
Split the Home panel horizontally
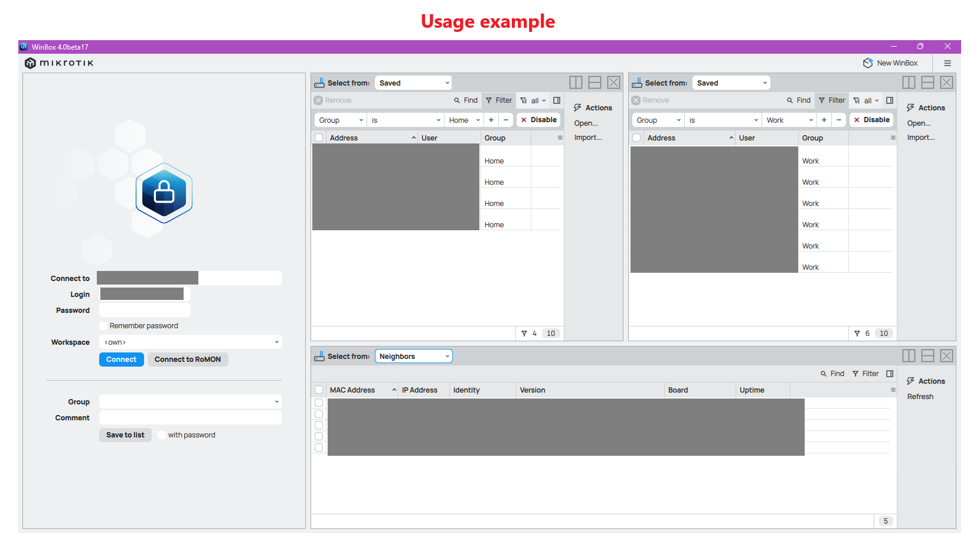[x=594, y=83]
